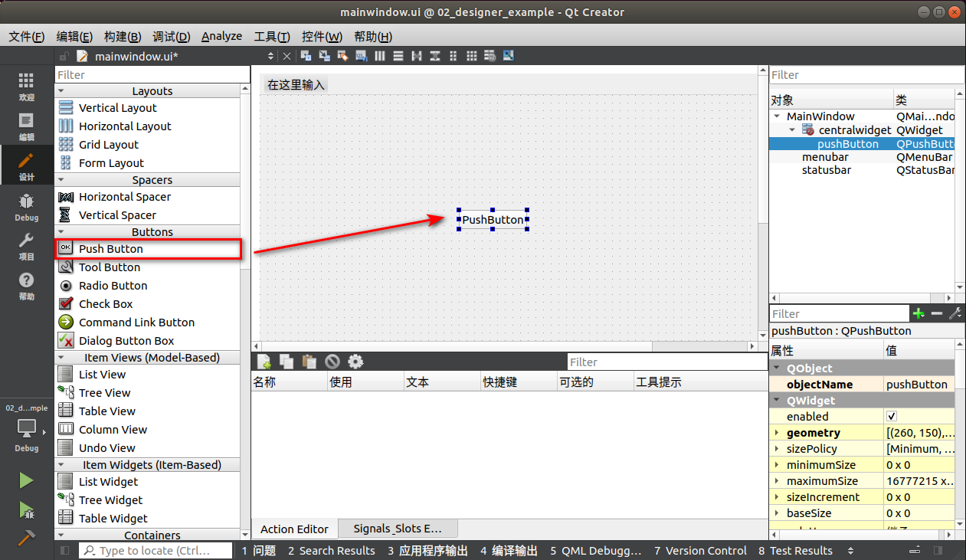
Task: Collapse the centralwidget tree node
Action: point(793,130)
